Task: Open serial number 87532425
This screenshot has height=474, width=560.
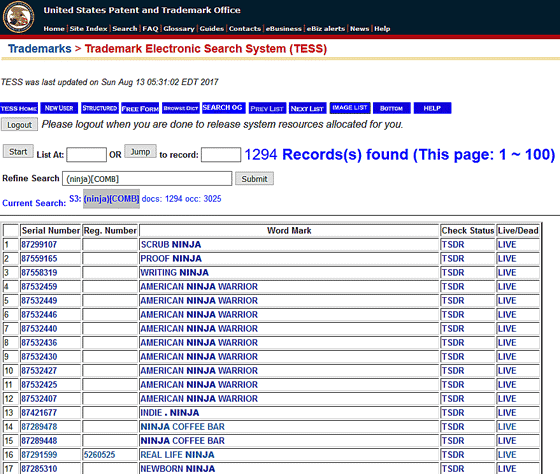Action: (x=39, y=385)
